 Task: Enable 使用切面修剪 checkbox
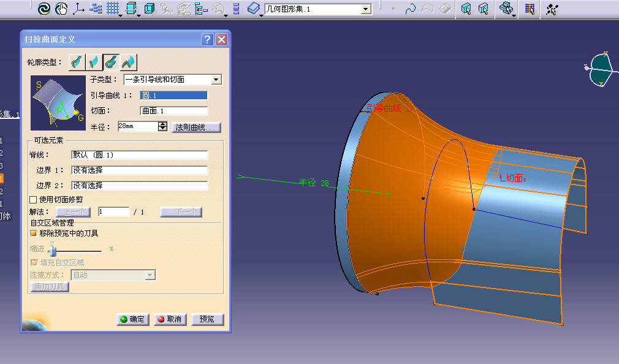point(33,200)
